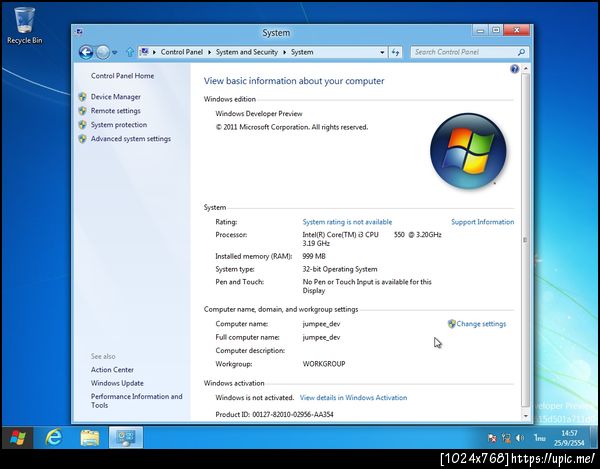Click the shield icon beside Device Manager
Viewport: 600px width, 469px height.
[x=82, y=97]
